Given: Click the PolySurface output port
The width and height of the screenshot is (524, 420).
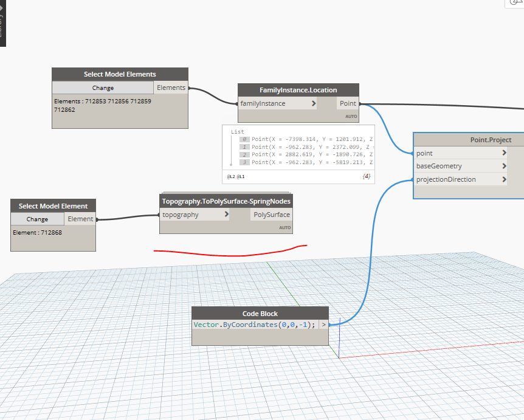Looking at the screenshot, I should [271, 215].
